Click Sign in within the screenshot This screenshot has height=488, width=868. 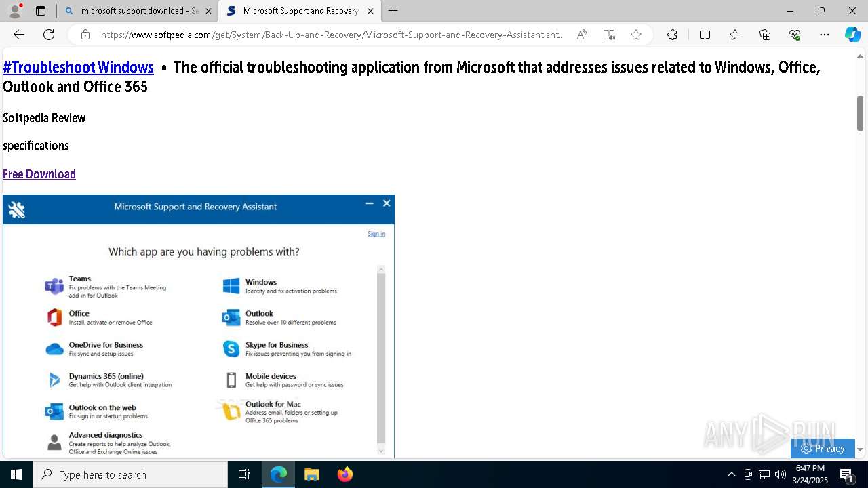coord(376,234)
